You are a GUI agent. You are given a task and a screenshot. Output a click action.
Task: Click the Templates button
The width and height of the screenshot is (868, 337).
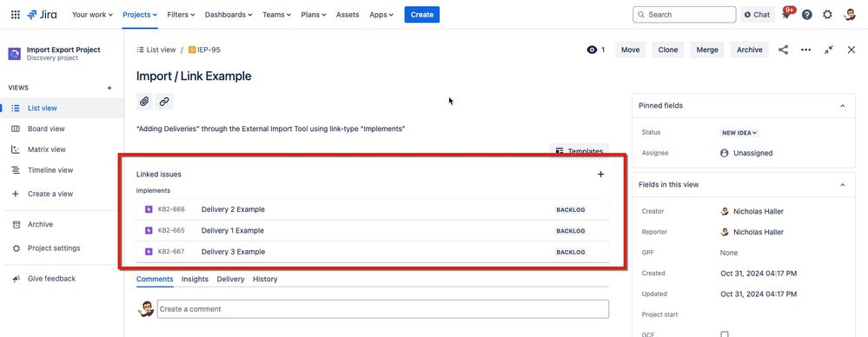point(579,150)
